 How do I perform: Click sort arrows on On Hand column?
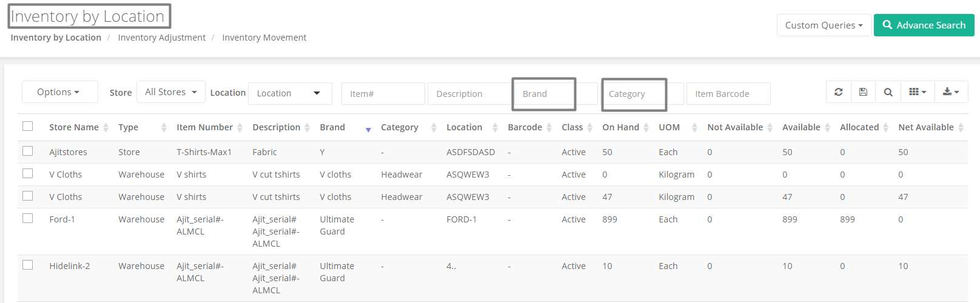(x=646, y=127)
